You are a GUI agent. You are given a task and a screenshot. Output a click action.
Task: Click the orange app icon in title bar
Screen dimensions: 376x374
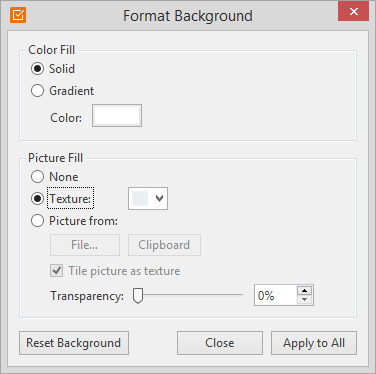[x=18, y=15]
